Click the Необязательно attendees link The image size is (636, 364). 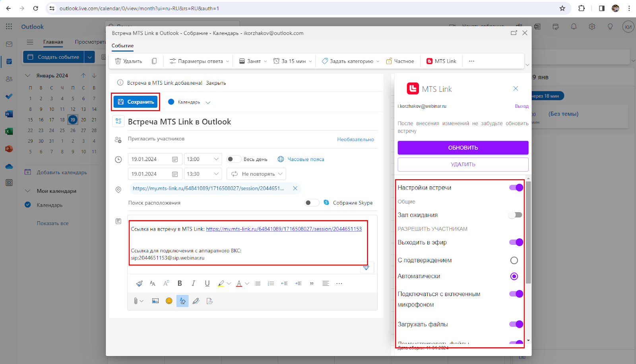(355, 139)
